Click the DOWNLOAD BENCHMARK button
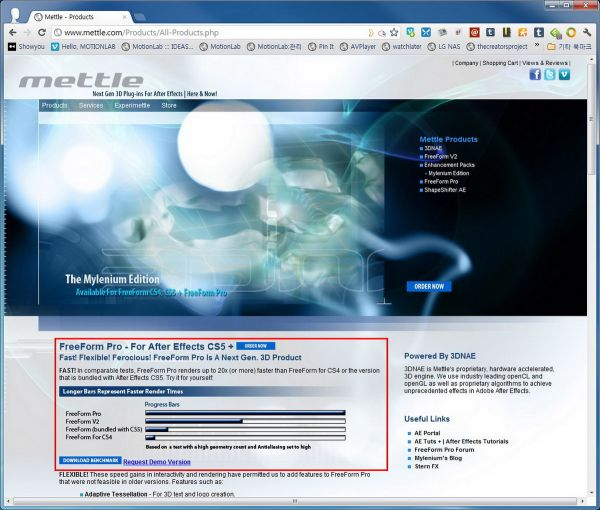 (x=90, y=460)
